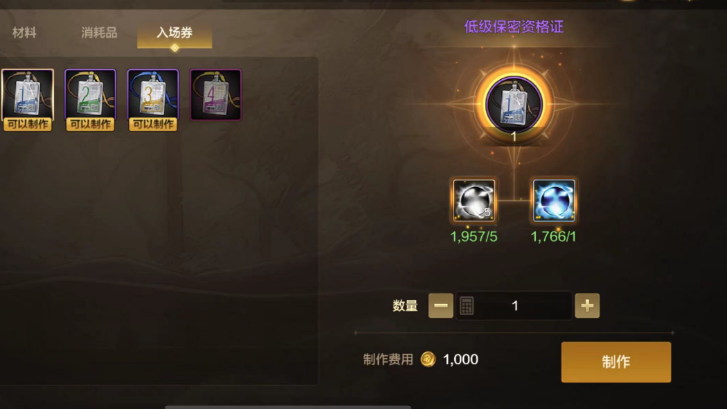Increase quantity with the plus button
Viewport: 727px width, 409px height.
coord(587,306)
